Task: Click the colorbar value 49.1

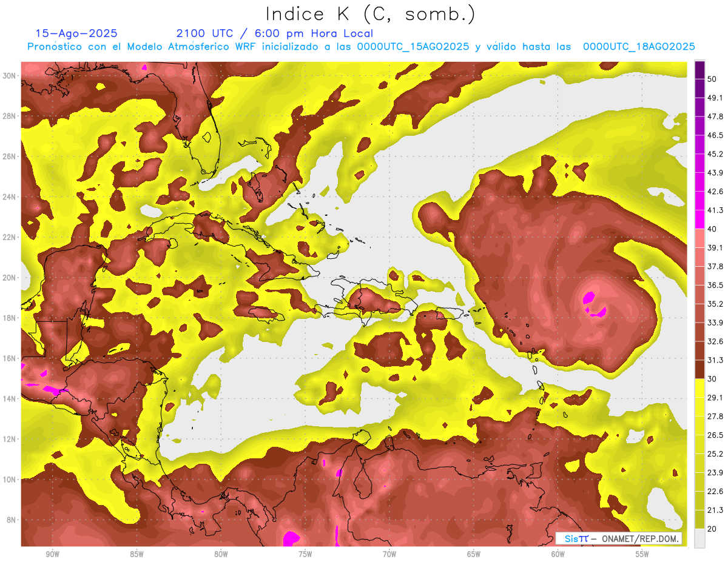Action: click(715, 98)
